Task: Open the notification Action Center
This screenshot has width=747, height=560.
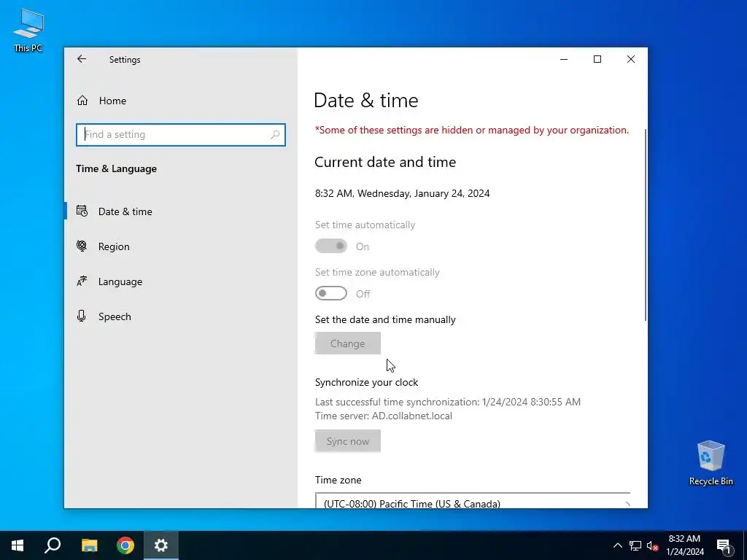Action: coord(724,545)
